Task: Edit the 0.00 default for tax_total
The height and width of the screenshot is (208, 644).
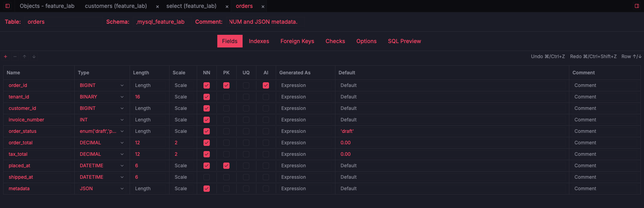Action: [452, 154]
